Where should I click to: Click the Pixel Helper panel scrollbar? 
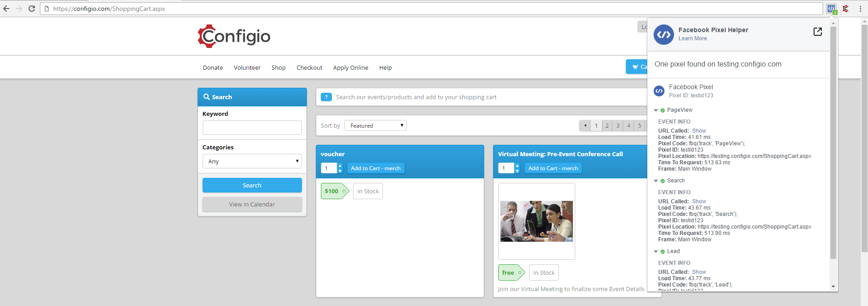pyautogui.click(x=833, y=142)
